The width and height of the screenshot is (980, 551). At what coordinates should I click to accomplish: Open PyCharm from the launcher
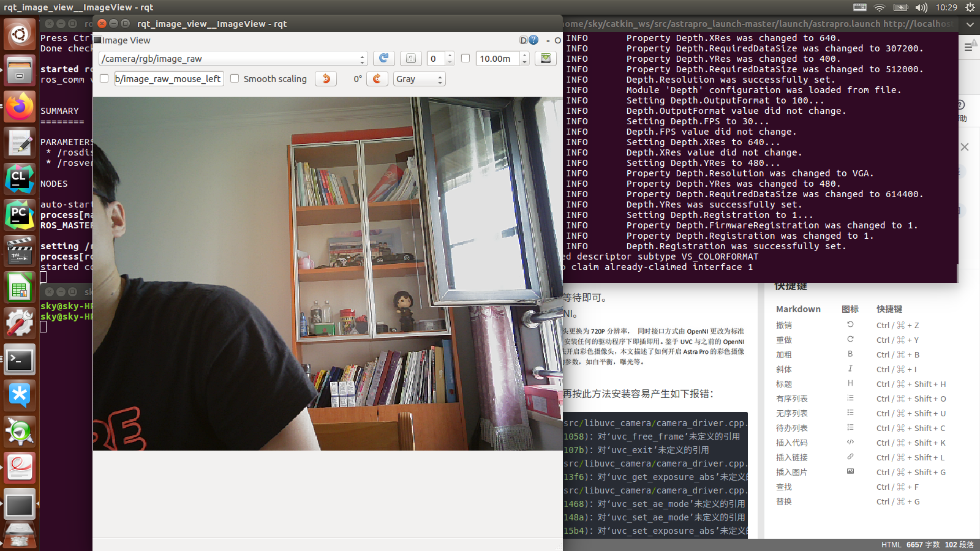[20, 215]
